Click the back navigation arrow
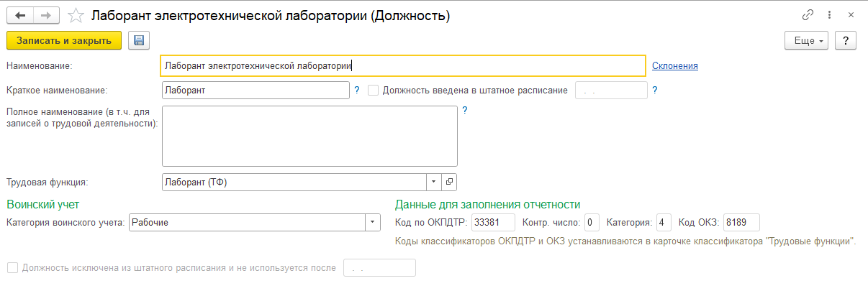The image size is (868, 286). tap(20, 15)
